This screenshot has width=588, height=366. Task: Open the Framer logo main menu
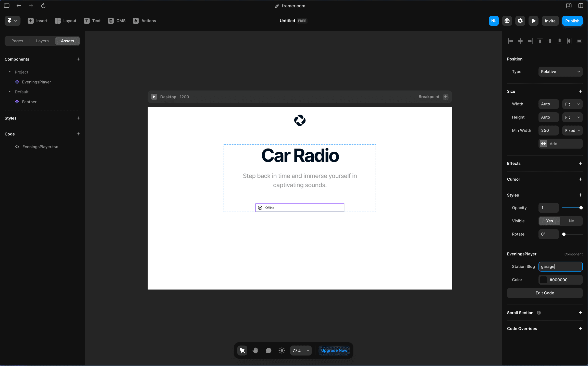tap(12, 21)
